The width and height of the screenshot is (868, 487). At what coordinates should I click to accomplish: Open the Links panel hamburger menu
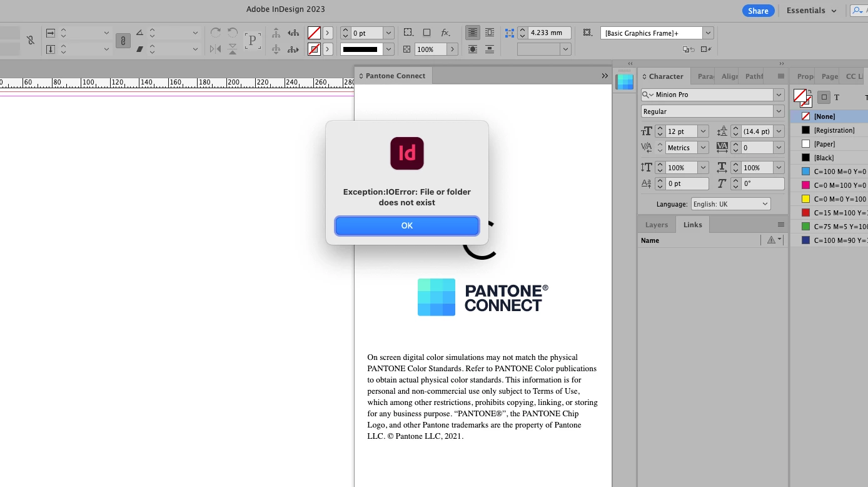[780, 225]
